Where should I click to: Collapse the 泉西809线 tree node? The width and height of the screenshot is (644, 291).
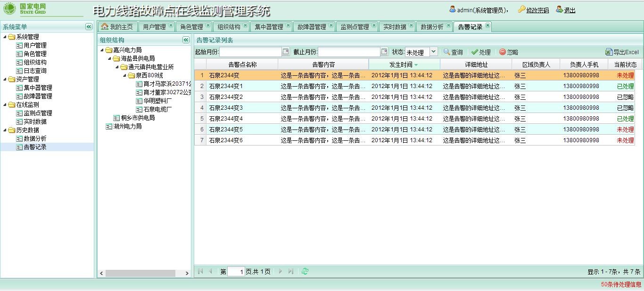(x=125, y=75)
